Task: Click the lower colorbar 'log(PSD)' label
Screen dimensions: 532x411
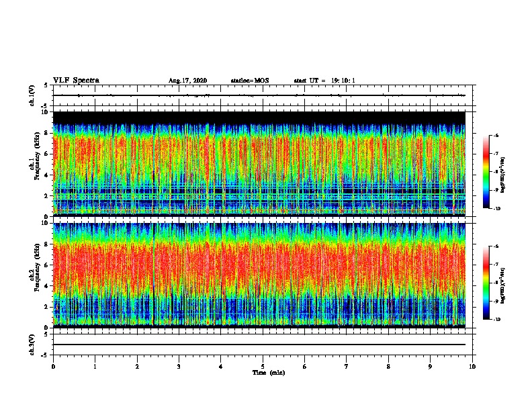Action: 502,286
